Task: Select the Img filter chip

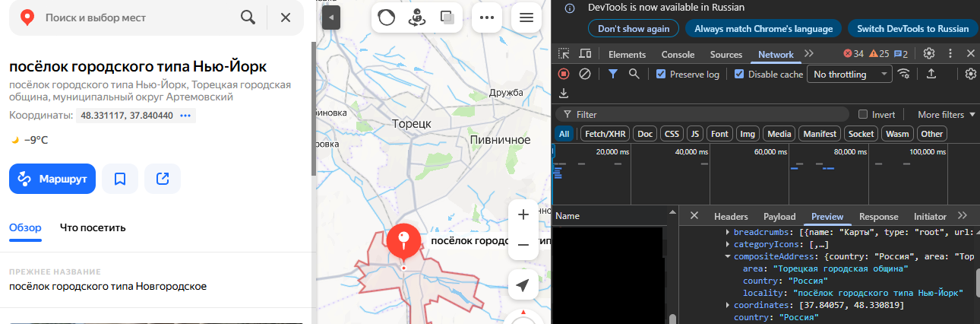Action: tap(748, 134)
